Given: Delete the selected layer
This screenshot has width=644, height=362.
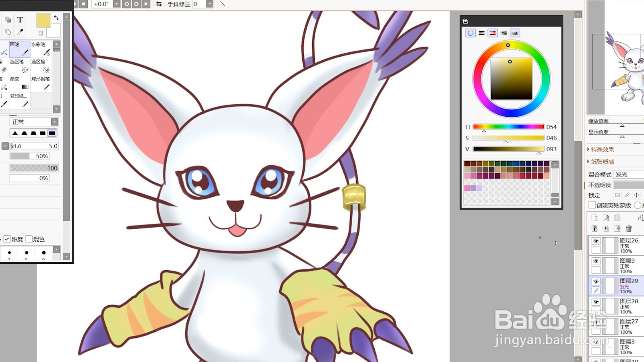Looking at the screenshot, I should [x=629, y=228].
